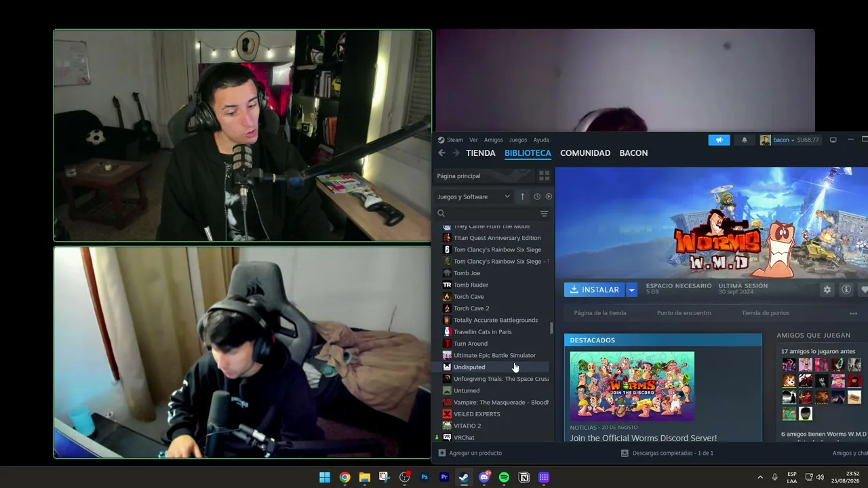Click the Steam forward navigation arrow

pos(456,153)
